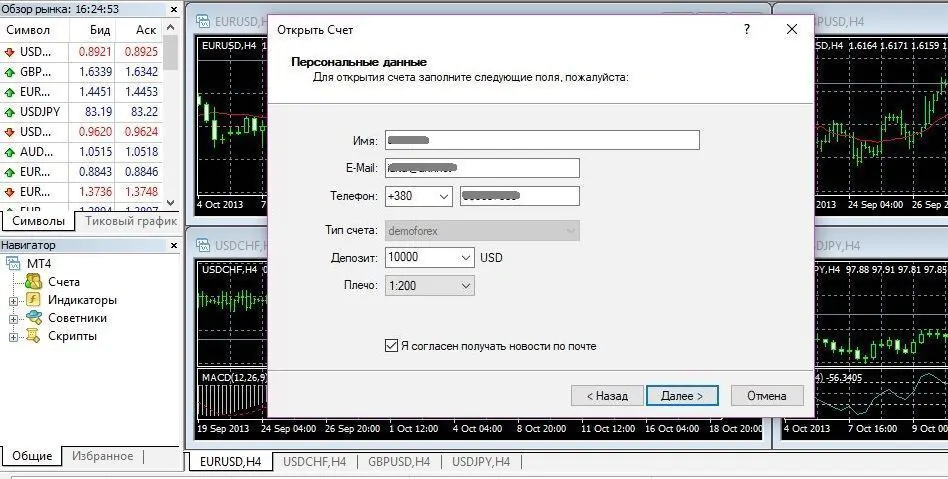Click Market Watch scrollbar down arrow

coord(170,203)
